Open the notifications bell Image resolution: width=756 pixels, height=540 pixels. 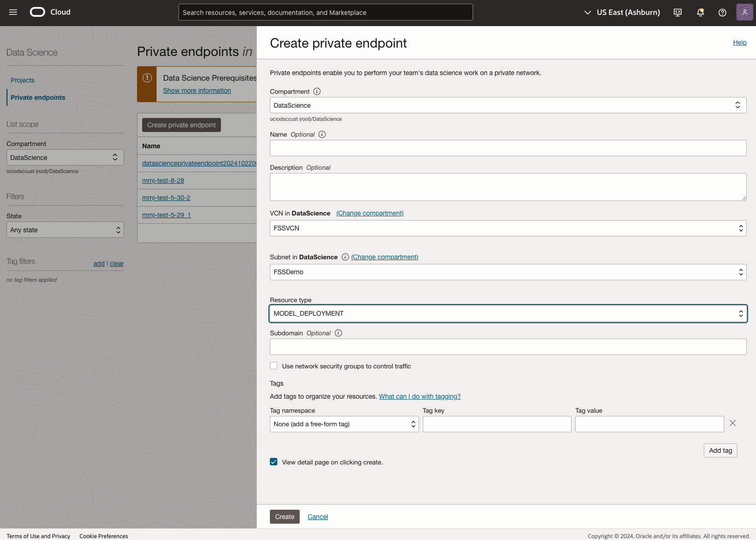tap(700, 13)
